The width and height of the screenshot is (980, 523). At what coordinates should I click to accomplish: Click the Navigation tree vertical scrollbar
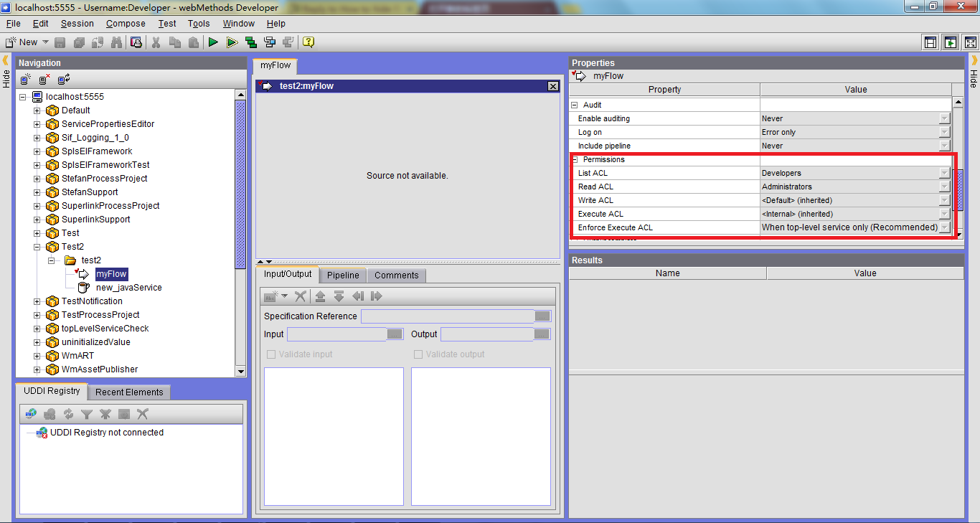240,232
